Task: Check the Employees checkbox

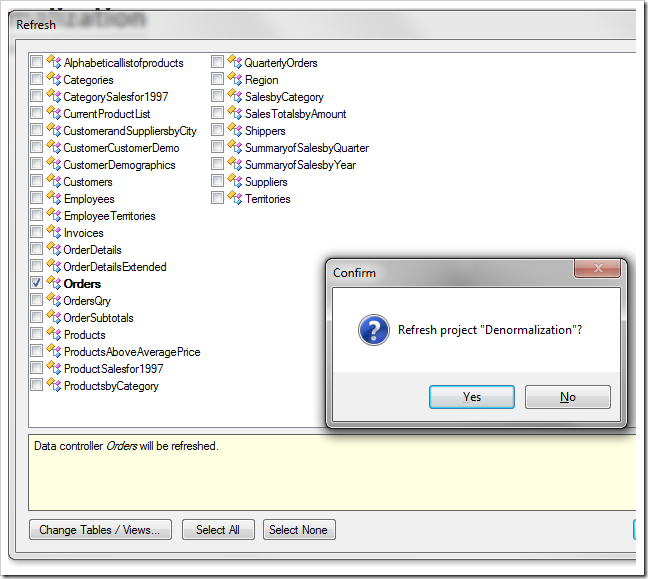Action: click(x=36, y=198)
